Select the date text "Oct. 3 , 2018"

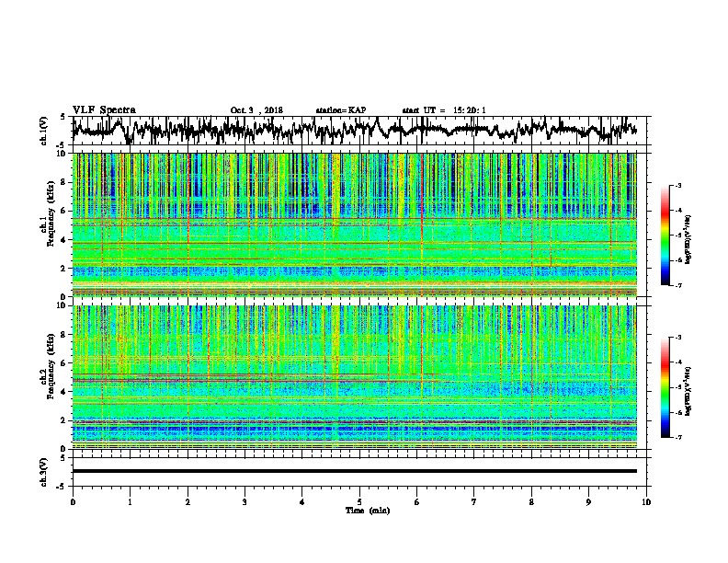point(256,110)
